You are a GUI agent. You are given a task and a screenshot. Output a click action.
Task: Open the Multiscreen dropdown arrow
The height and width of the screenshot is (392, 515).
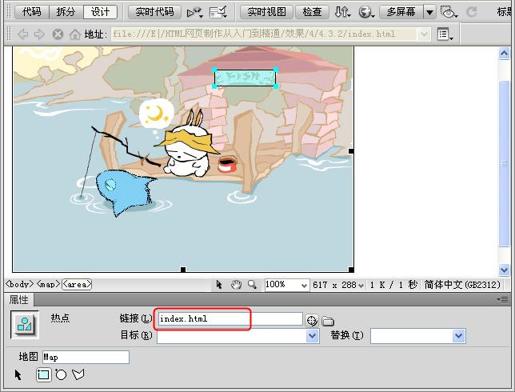coord(430,12)
